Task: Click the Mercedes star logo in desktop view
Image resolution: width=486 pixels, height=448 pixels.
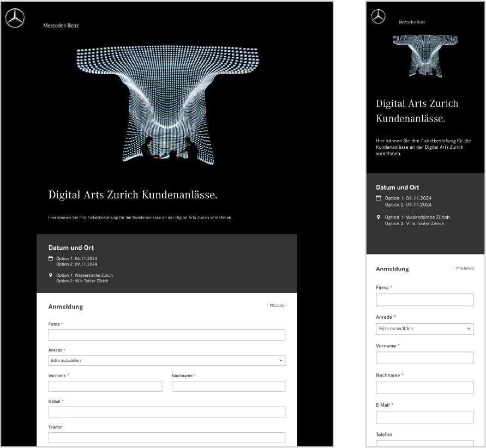Action: pos(15,19)
